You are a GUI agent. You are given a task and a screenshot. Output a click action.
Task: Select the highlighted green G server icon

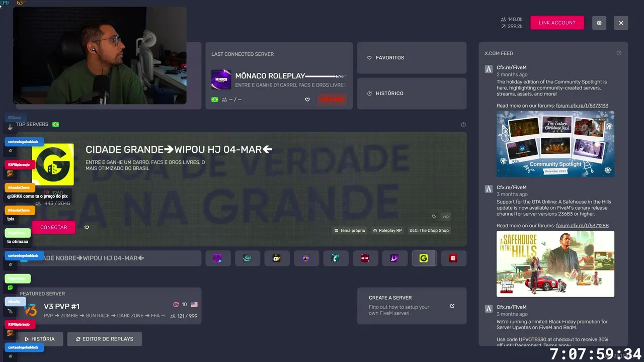pyautogui.click(x=424, y=258)
